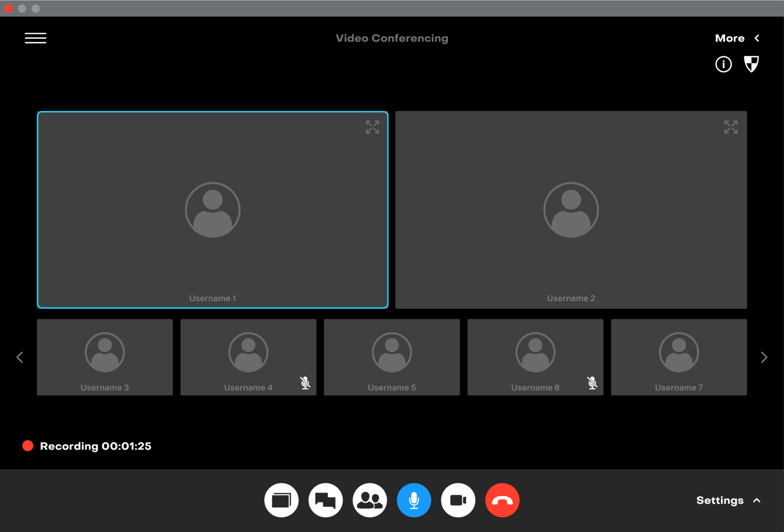Click the Video Conferencing title
784x532 pixels.
392,38
